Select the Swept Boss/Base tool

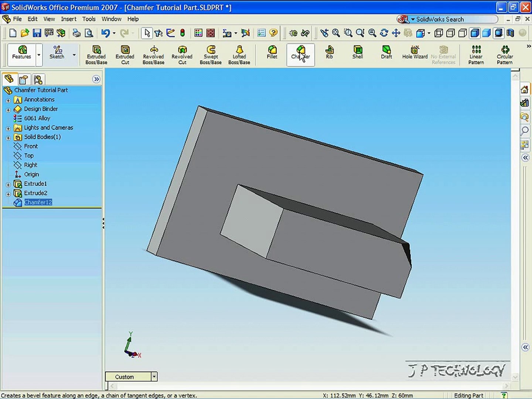pos(211,55)
